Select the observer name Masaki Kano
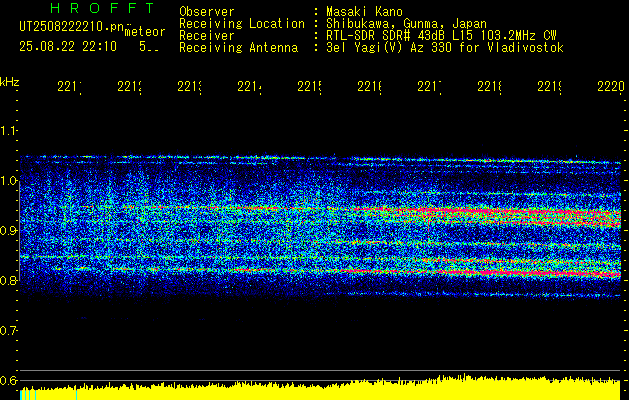The image size is (629, 400). pos(364,12)
